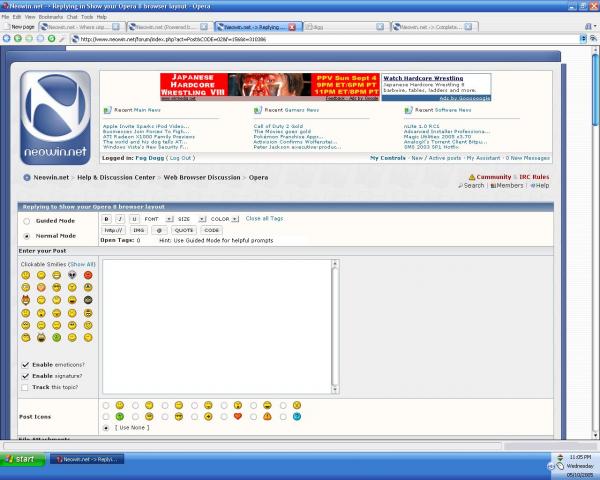Click the browser Back arrow button
The width and height of the screenshot is (600, 480).
pos(7,38)
